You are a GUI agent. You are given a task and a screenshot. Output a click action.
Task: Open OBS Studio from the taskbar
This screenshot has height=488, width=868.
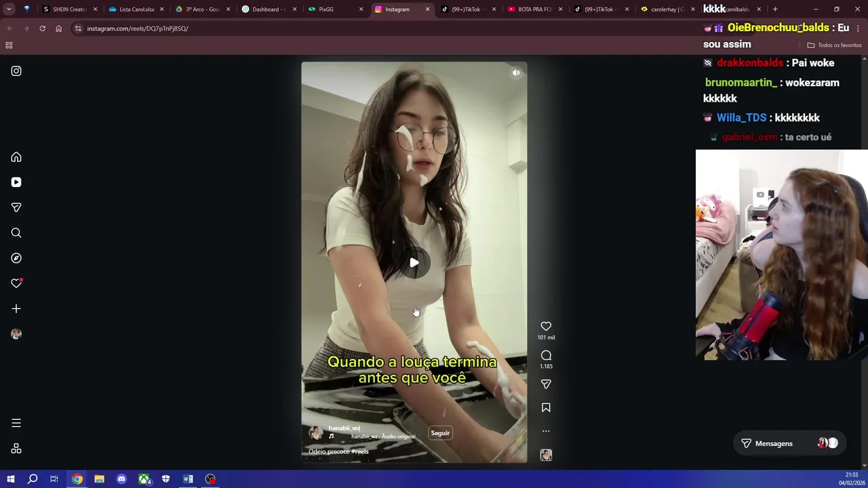click(x=210, y=479)
